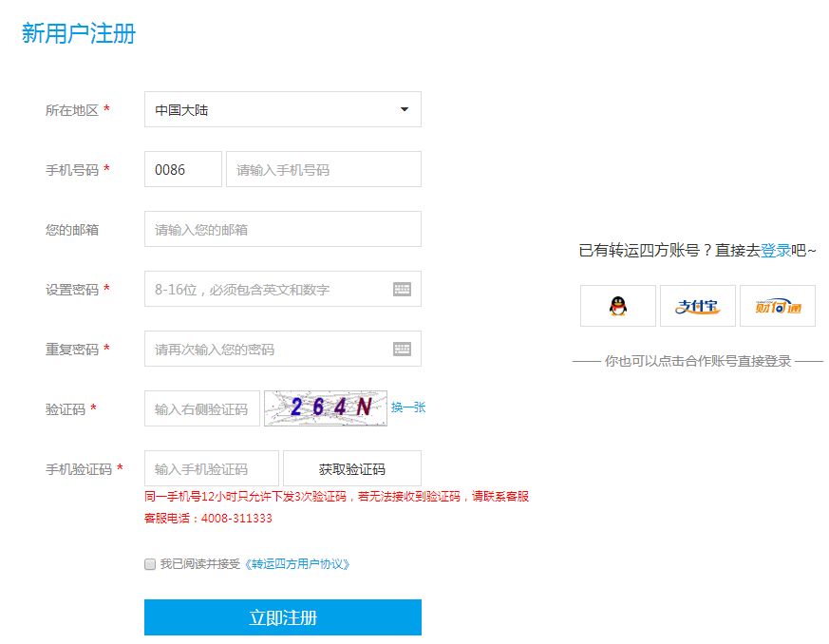Refresh captcha via 换一张 link

pos(408,407)
